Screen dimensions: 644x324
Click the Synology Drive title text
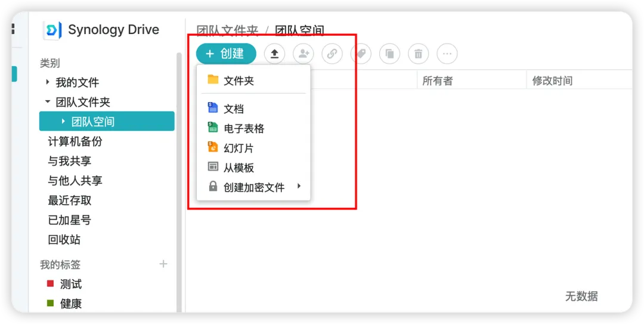point(113,30)
